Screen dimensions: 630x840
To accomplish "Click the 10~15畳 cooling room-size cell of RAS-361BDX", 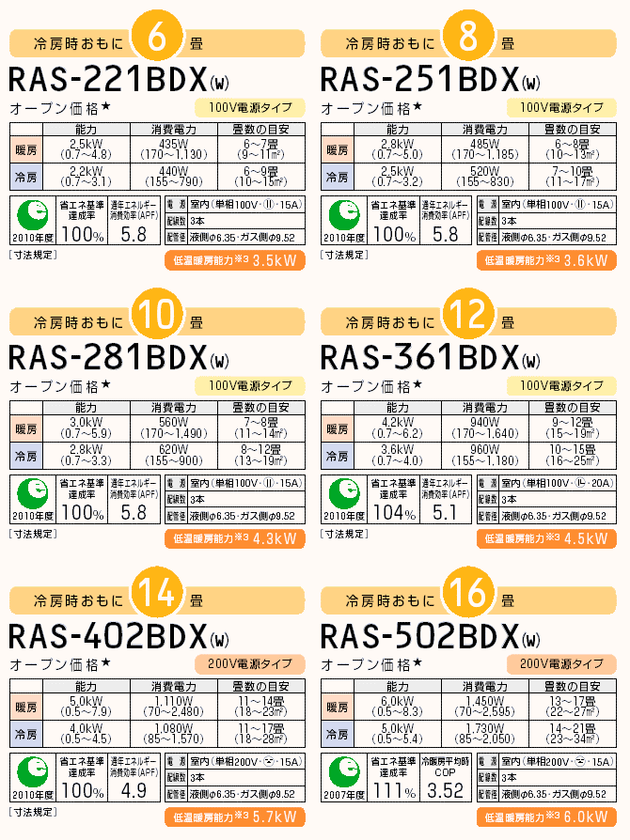I will tap(573, 456).
